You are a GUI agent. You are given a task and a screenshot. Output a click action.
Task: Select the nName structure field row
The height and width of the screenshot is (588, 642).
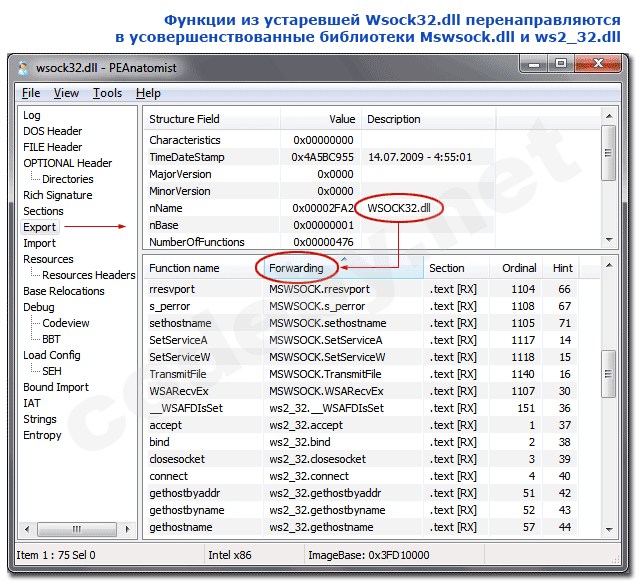click(165, 208)
